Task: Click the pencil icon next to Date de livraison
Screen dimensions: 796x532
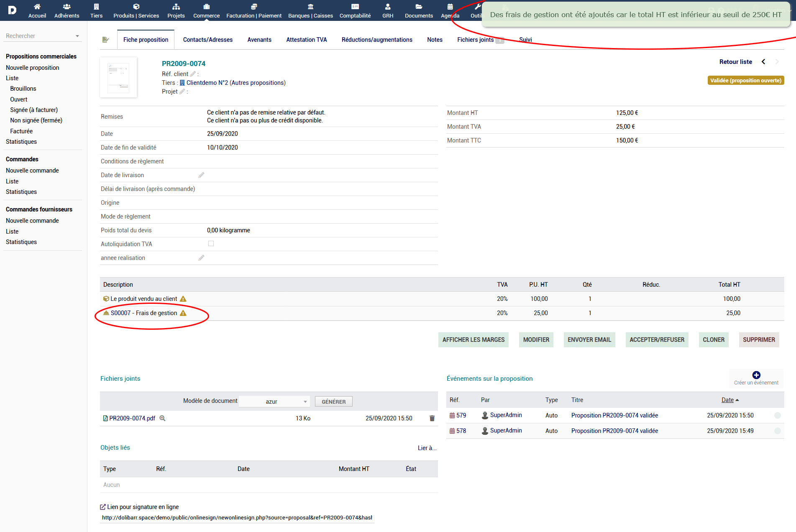Action: pos(201,175)
